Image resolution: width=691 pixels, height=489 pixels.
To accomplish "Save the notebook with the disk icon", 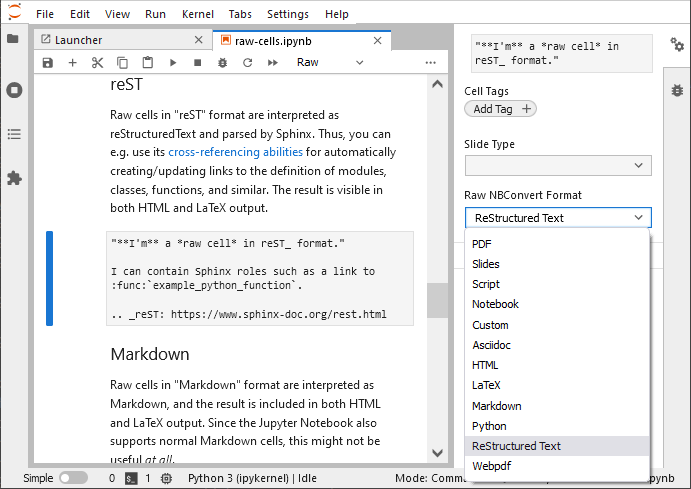I will click(x=47, y=62).
